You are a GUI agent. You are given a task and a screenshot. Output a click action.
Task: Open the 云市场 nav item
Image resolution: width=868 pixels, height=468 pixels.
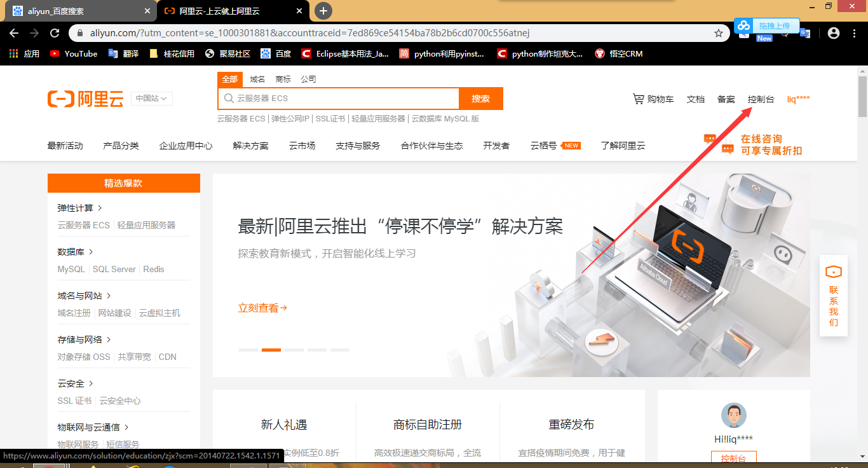point(302,146)
